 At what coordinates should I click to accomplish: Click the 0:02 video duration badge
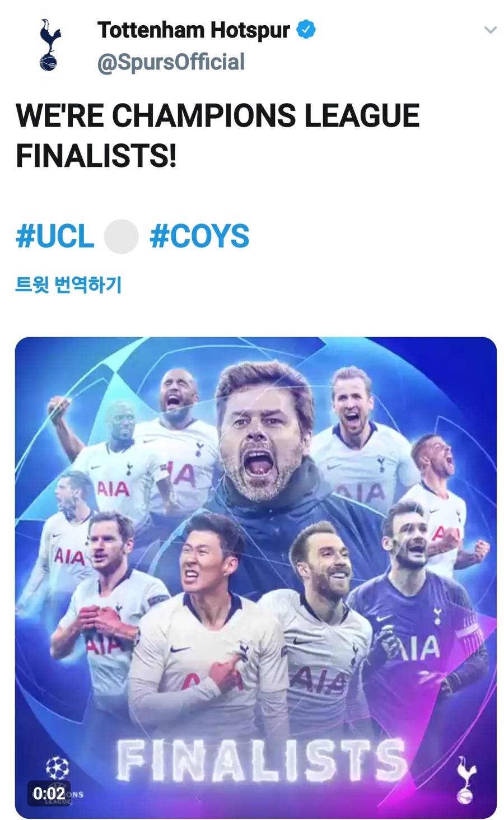[49, 793]
